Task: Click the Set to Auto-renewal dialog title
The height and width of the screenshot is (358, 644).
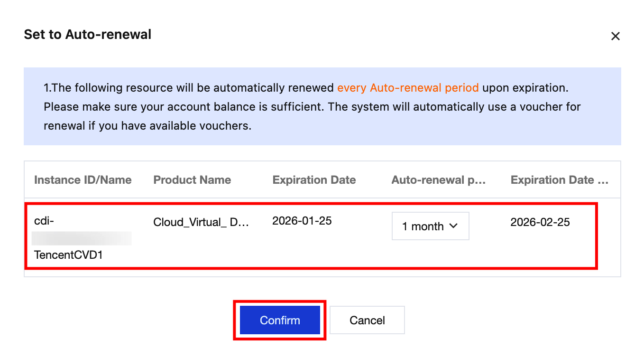Action: click(x=88, y=35)
